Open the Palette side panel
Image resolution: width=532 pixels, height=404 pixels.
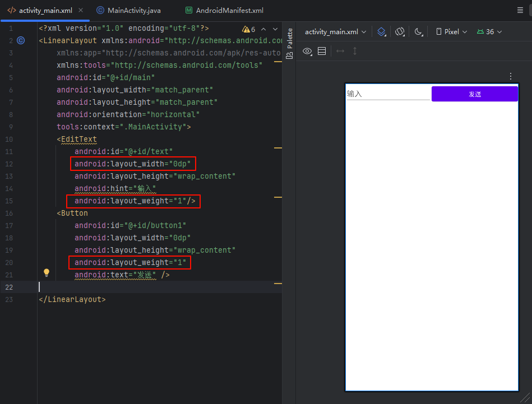(289, 43)
